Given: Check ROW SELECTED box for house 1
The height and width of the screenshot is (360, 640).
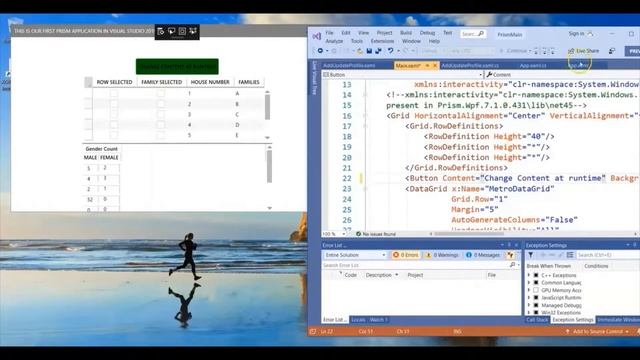Looking at the screenshot, I should click(x=114, y=93).
